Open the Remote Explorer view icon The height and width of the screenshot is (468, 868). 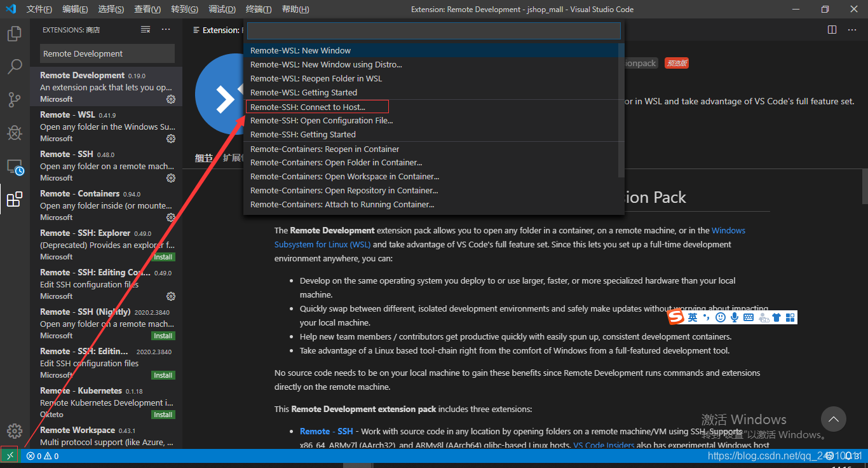coord(15,167)
